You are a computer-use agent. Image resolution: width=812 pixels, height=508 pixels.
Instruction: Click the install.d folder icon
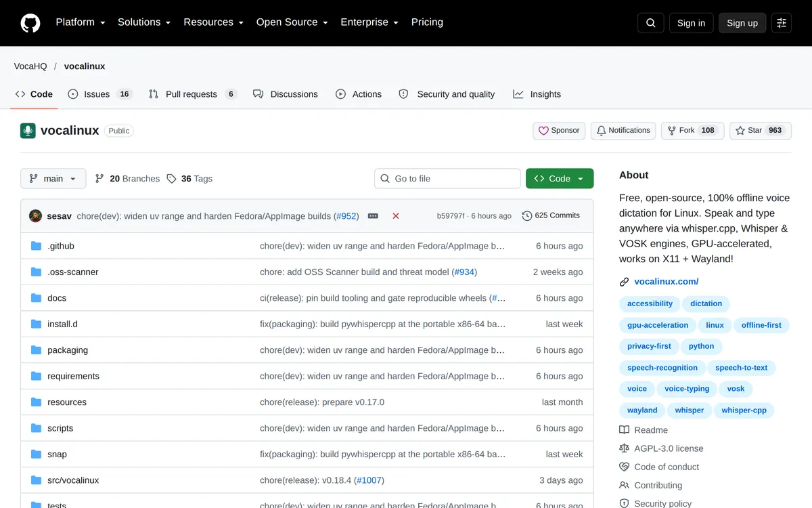tap(36, 324)
